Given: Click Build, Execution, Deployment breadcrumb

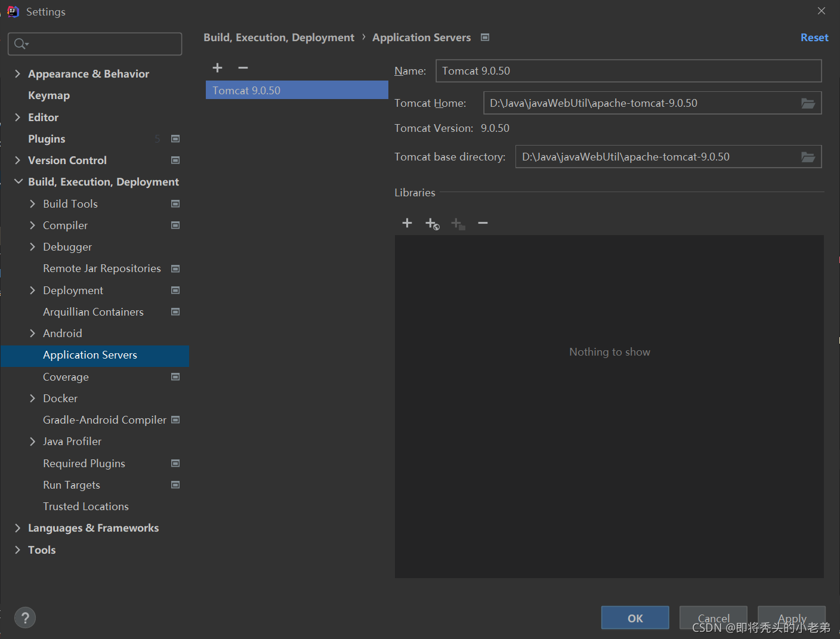Looking at the screenshot, I should (x=279, y=38).
